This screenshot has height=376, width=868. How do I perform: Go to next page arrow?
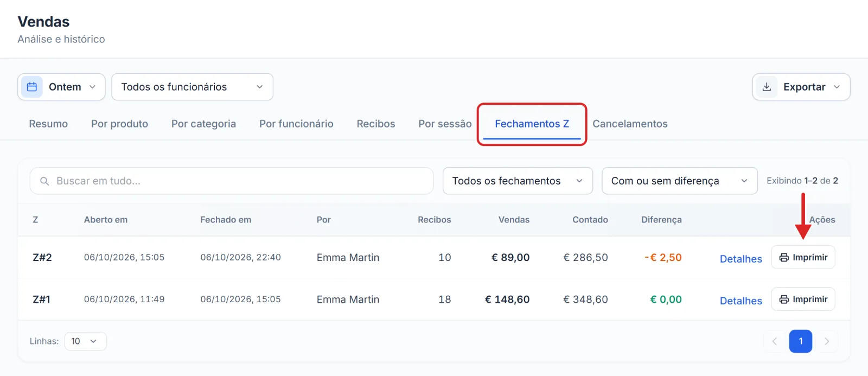pyautogui.click(x=827, y=341)
